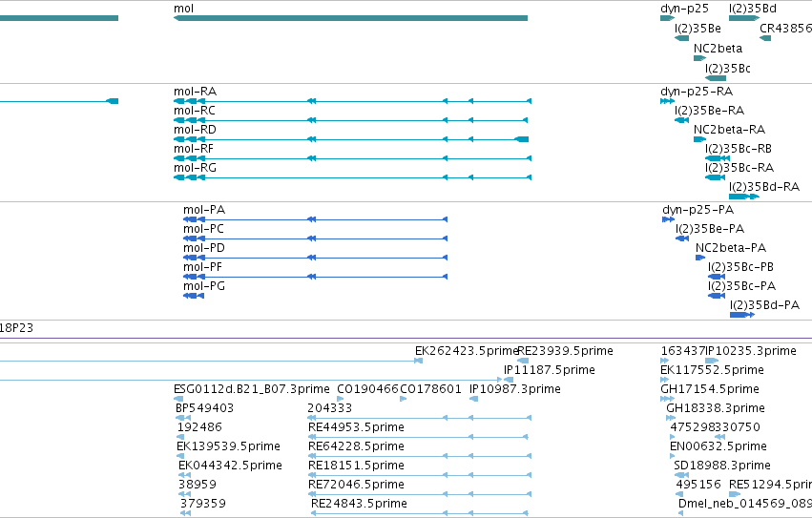Image resolution: width=812 pixels, height=518 pixels.
Task: Select the mol-PG protein label
Action: 204,286
